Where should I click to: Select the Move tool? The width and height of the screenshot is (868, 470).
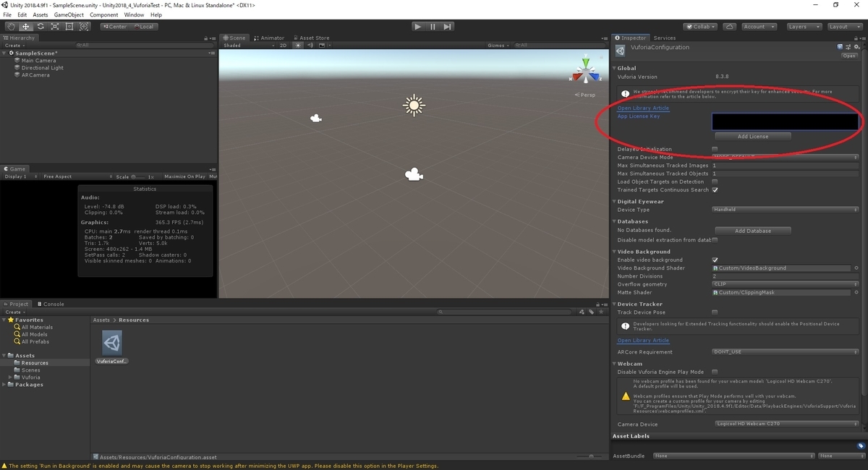25,27
